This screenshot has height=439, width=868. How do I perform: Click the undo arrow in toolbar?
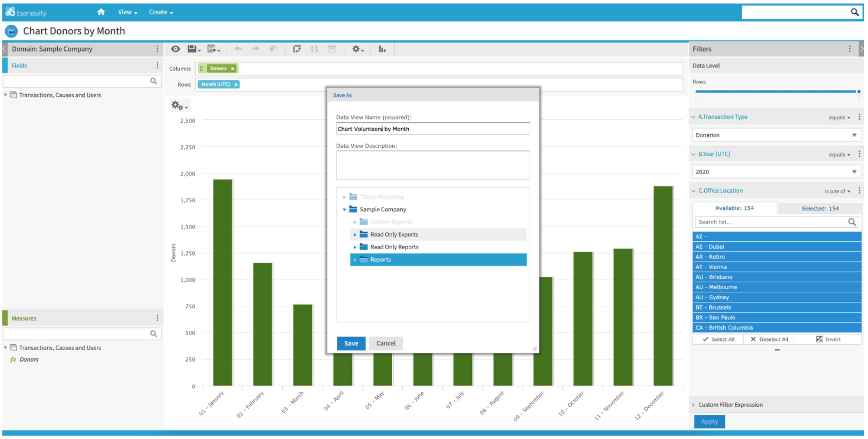[x=238, y=49]
